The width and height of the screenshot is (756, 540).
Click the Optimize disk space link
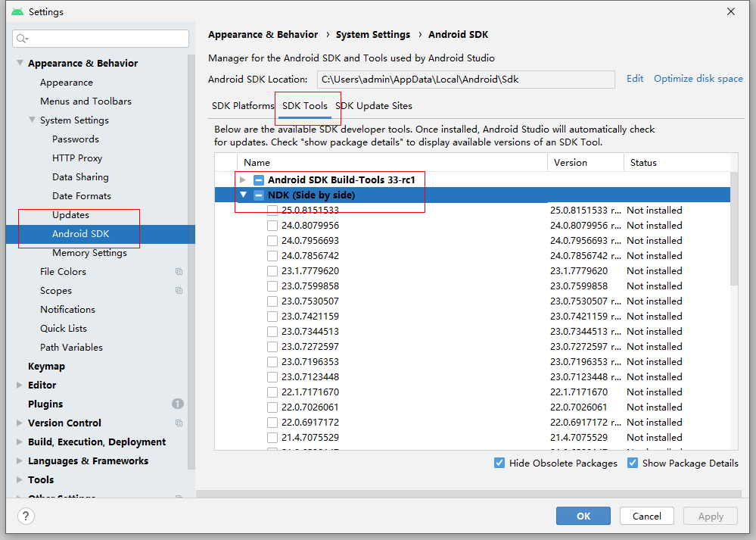coord(698,79)
